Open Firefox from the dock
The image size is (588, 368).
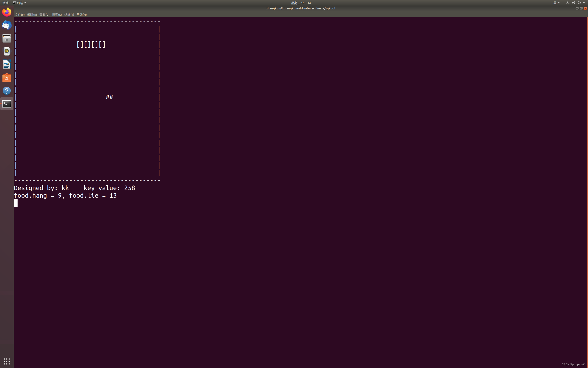click(7, 12)
